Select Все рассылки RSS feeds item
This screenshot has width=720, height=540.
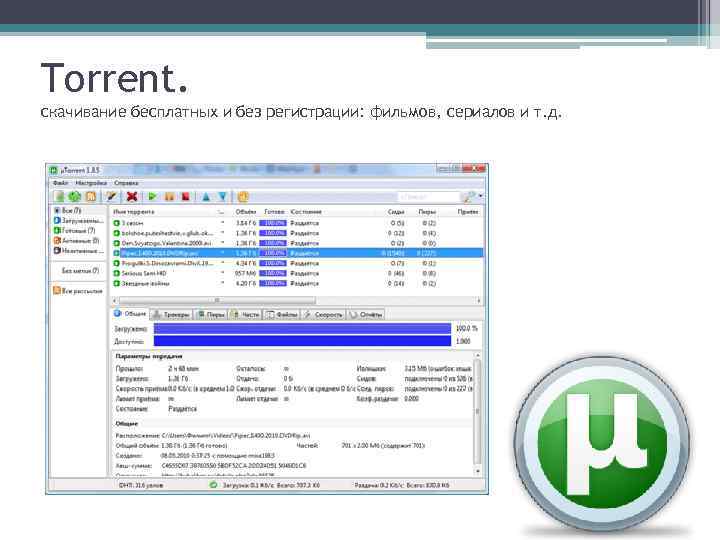(78, 291)
